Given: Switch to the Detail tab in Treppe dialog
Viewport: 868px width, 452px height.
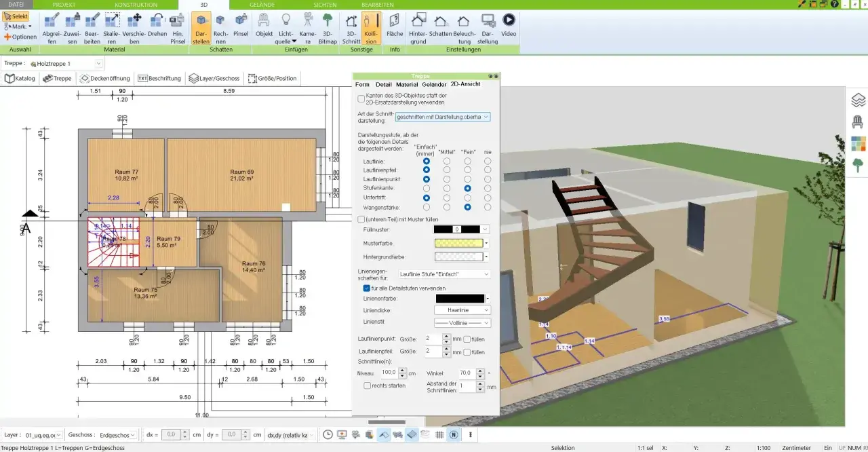Looking at the screenshot, I should [384, 84].
